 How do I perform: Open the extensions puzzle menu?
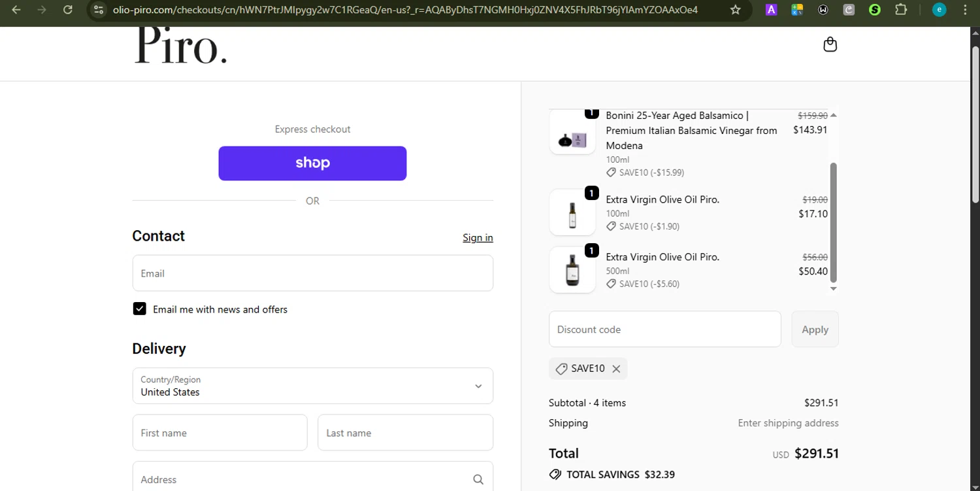point(901,10)
